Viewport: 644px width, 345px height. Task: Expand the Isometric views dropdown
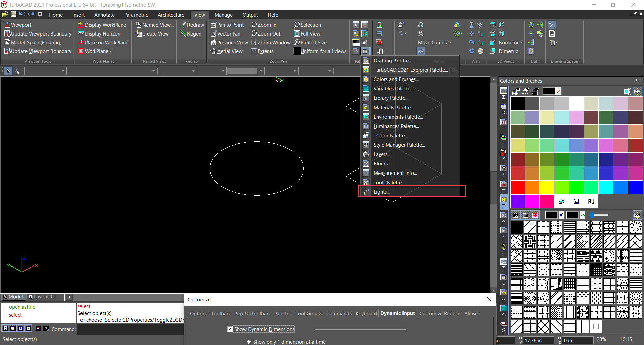coord(521,43)
